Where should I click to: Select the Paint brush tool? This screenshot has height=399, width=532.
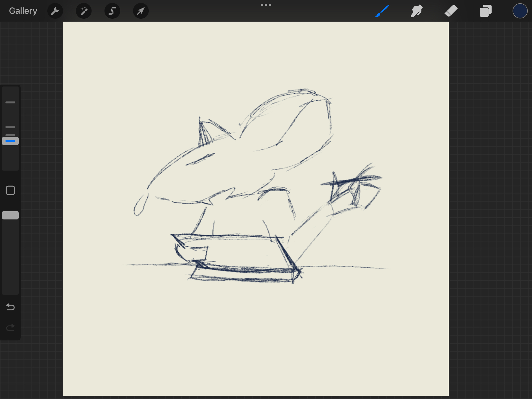tap(382, 11)
